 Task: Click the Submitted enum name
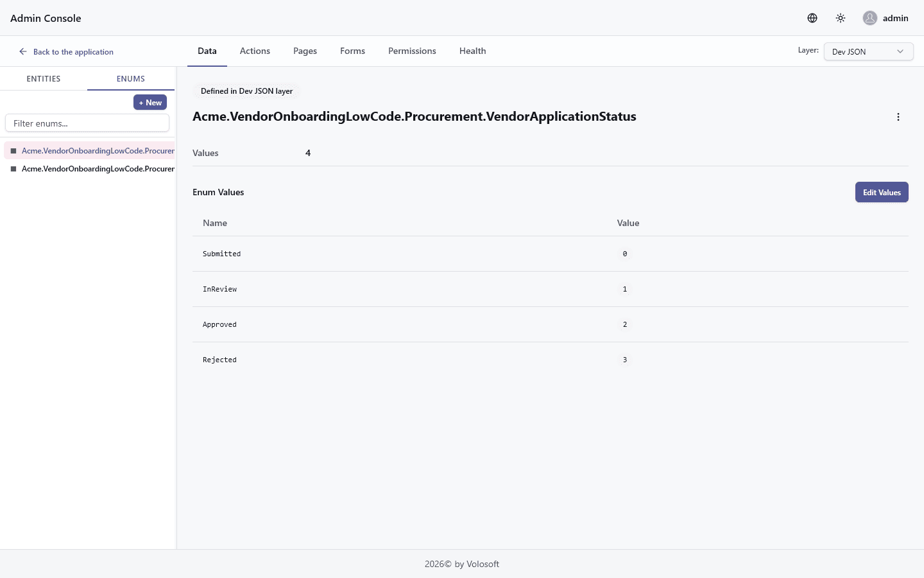coord(222,254)
